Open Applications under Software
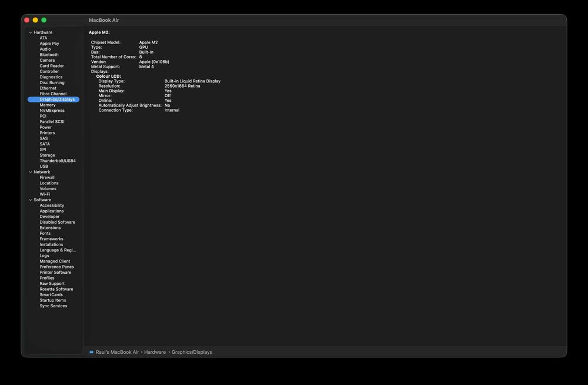Image resolution: width=588 pixels, height=385 pixels. [52, 211]
